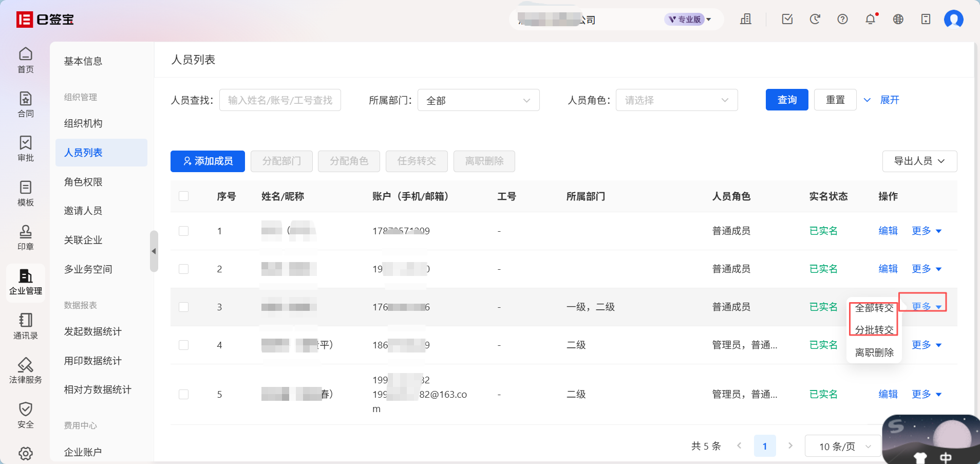Open the notification bell
The image size is (980, 464).
point(871,20)
